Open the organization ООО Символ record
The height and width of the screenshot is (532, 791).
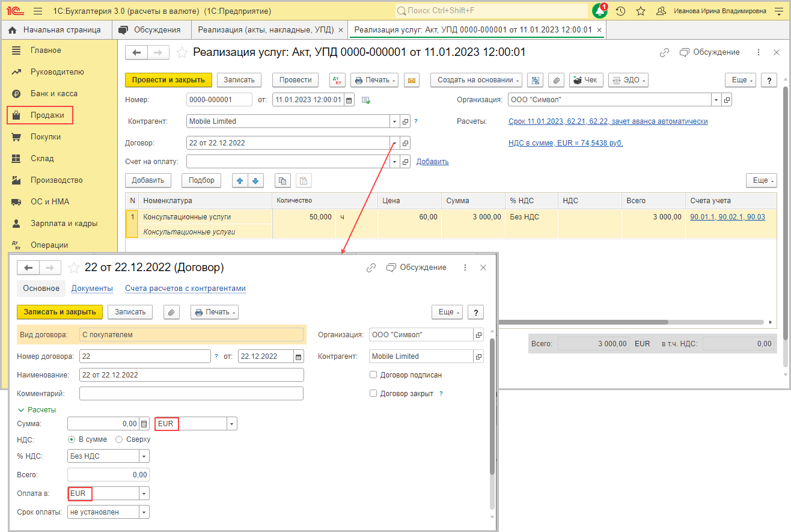(x=727, y=100)
